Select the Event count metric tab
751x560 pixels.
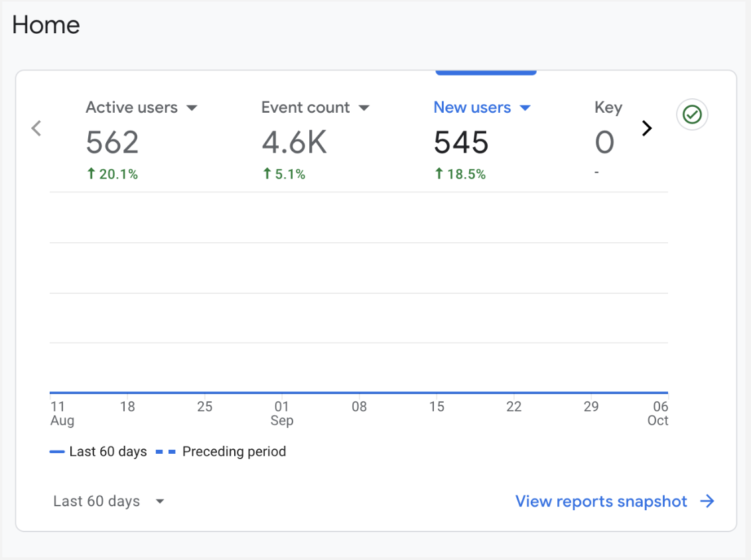pyautogui.click(x=305, y=107)
